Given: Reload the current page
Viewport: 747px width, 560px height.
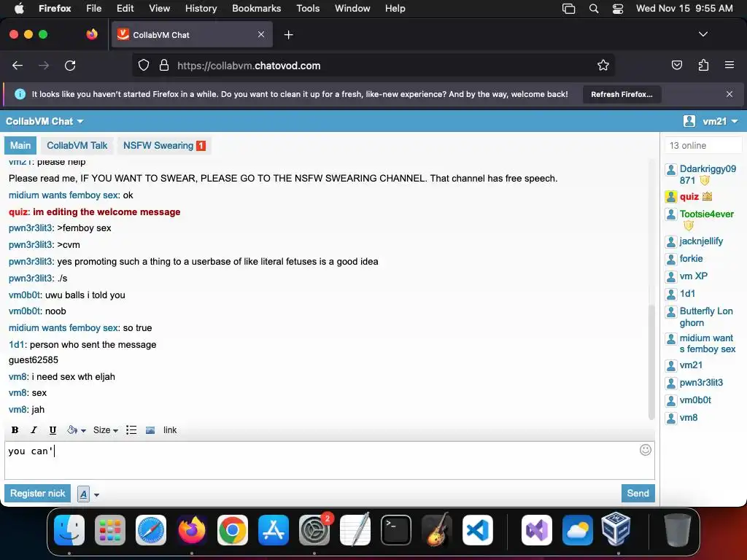Looking at the screenshot, I should click(70, 65).
